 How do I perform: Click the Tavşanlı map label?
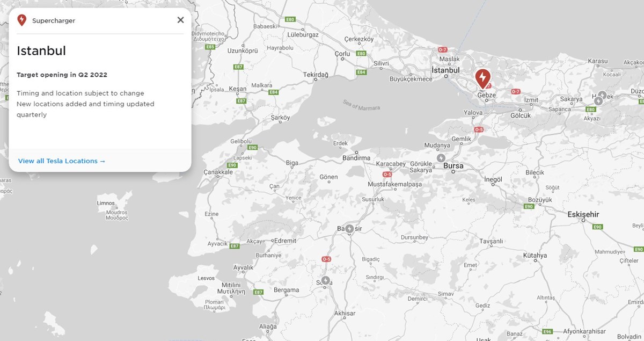coord(492,241)
